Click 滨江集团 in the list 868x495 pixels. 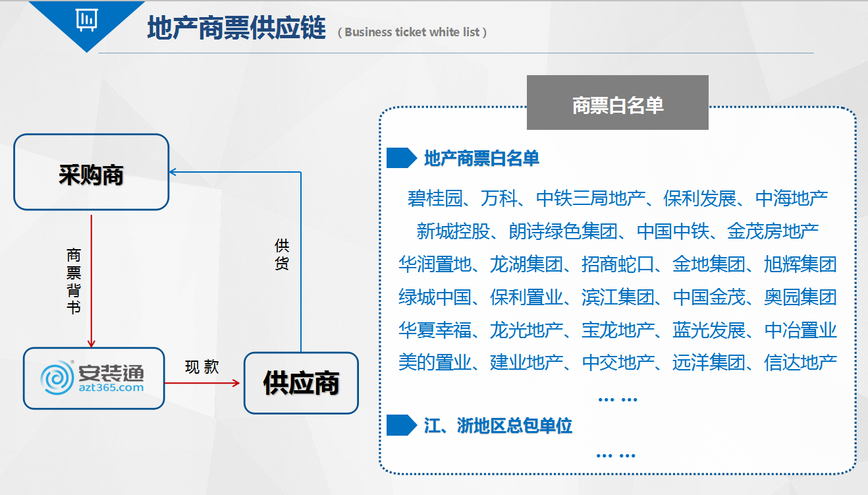click(618, 297)
